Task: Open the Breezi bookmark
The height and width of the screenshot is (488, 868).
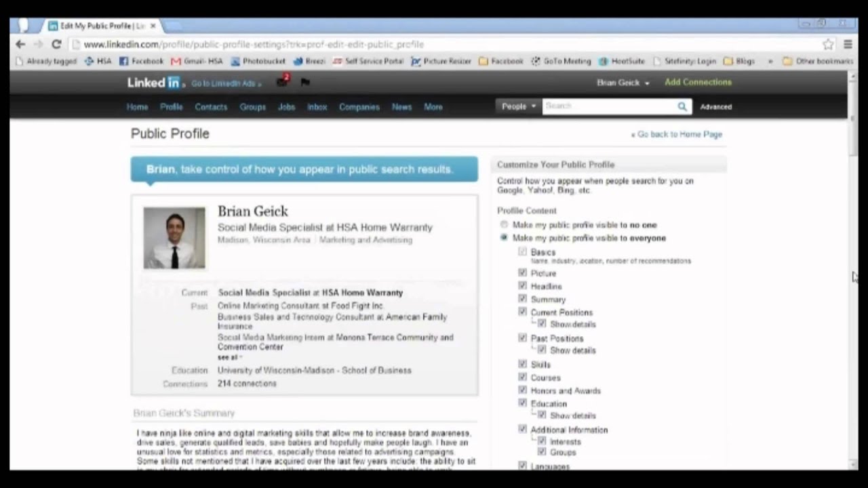Action: pos(309,61)
